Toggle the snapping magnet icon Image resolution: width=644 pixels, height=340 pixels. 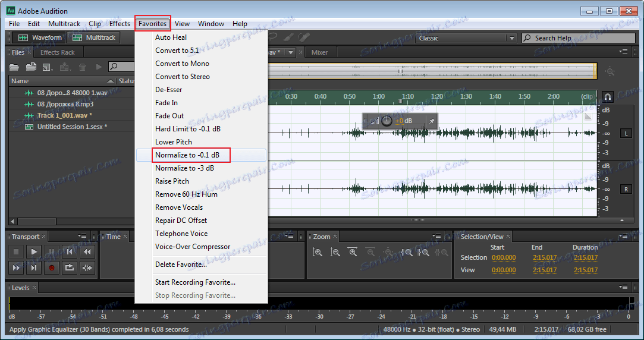pyautogui.click(x=608, y=97)
